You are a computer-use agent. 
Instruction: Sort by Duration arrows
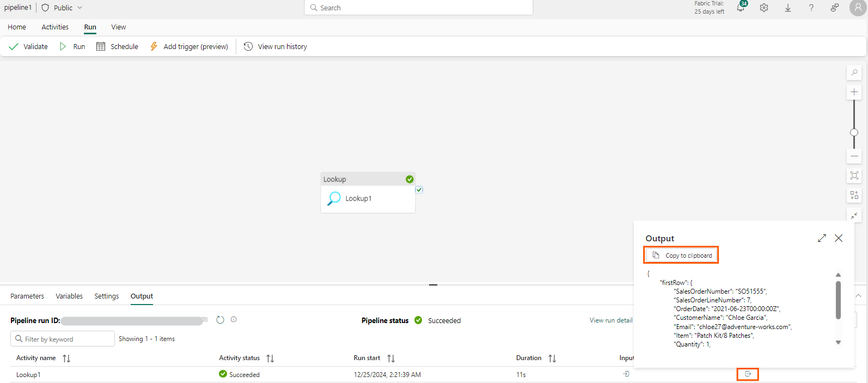click(x=552, y=358)
